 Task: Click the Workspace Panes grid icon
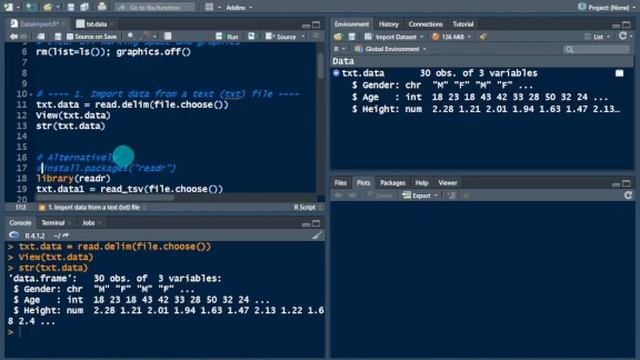coord(209,7)
